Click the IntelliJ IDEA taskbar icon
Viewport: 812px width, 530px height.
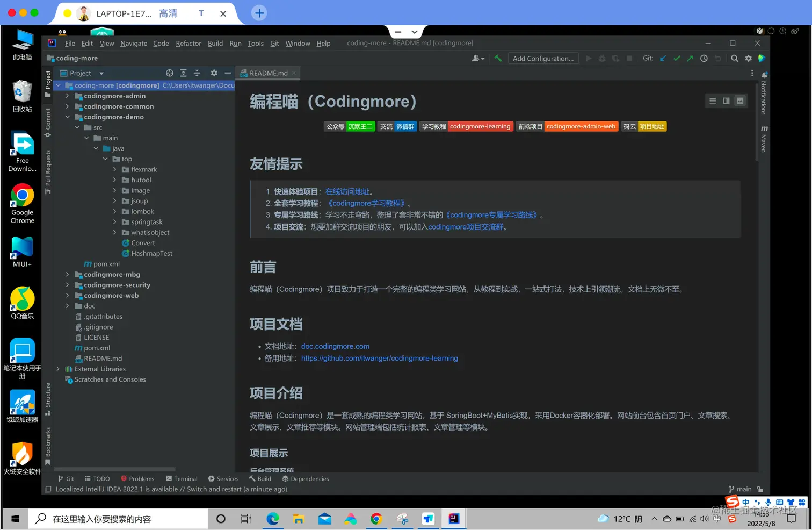[x=454, y=519]
